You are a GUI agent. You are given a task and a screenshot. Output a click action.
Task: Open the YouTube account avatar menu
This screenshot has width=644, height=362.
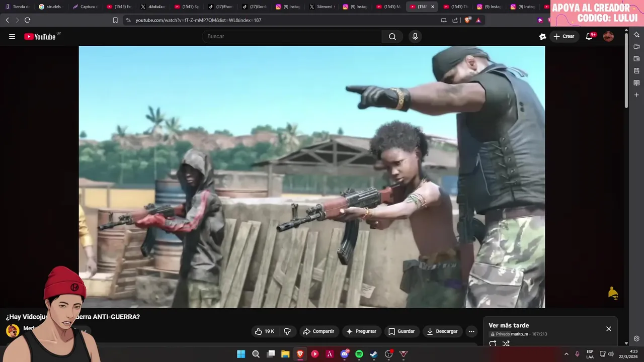[608, 36]
